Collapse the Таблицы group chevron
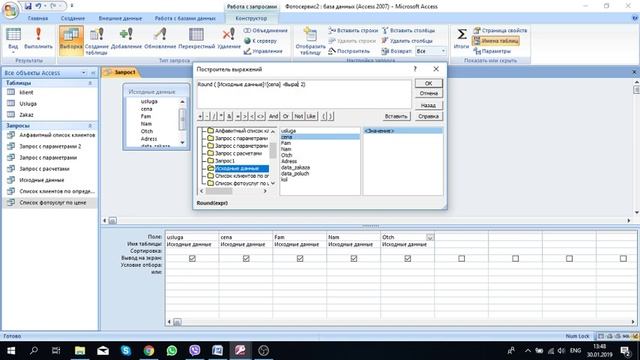640x360 pixels. (x=90, y=83)
